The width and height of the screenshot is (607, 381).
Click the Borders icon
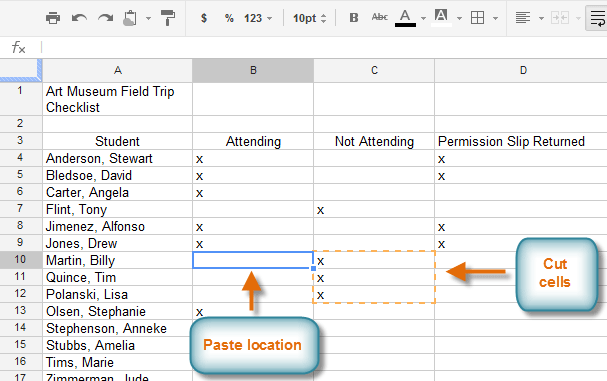477,18
